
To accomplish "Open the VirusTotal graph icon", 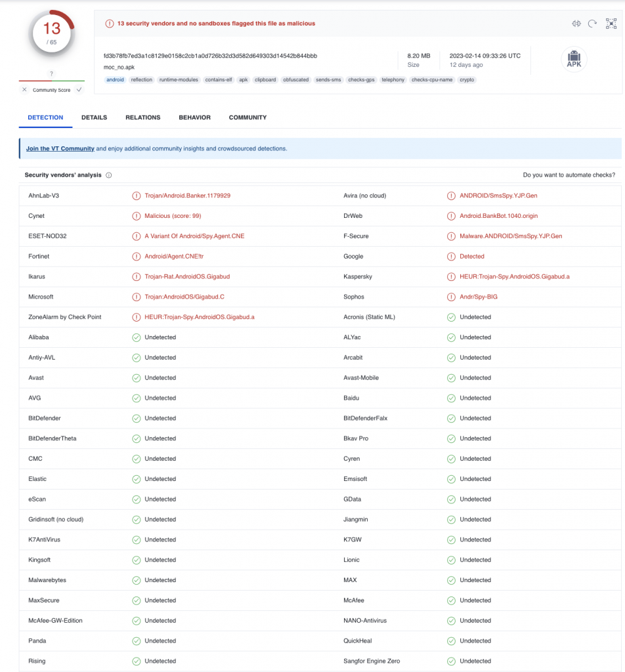I will click(611, 24).
